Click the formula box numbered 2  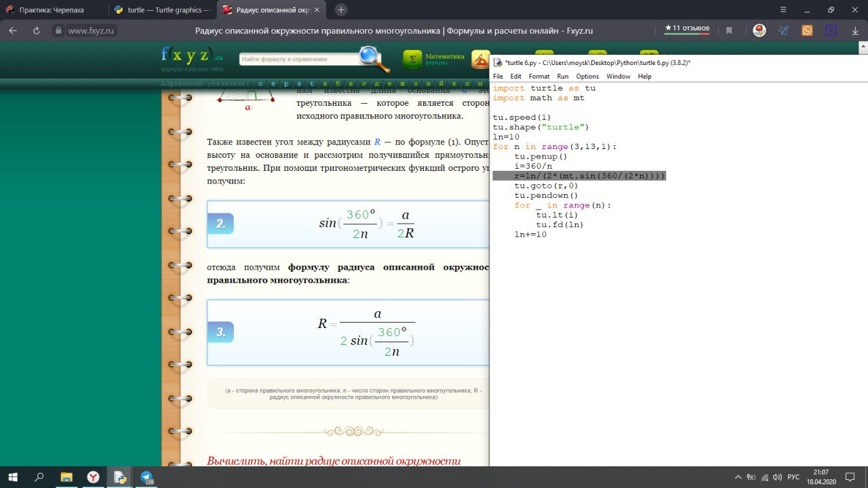click(x=348, y=224)
